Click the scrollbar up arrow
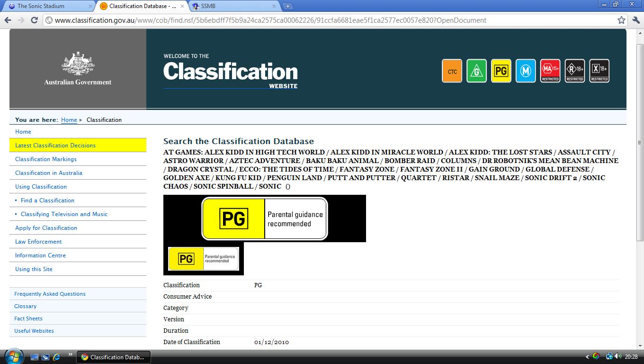This screenshot has height=364, width=644. click(640, 32)
